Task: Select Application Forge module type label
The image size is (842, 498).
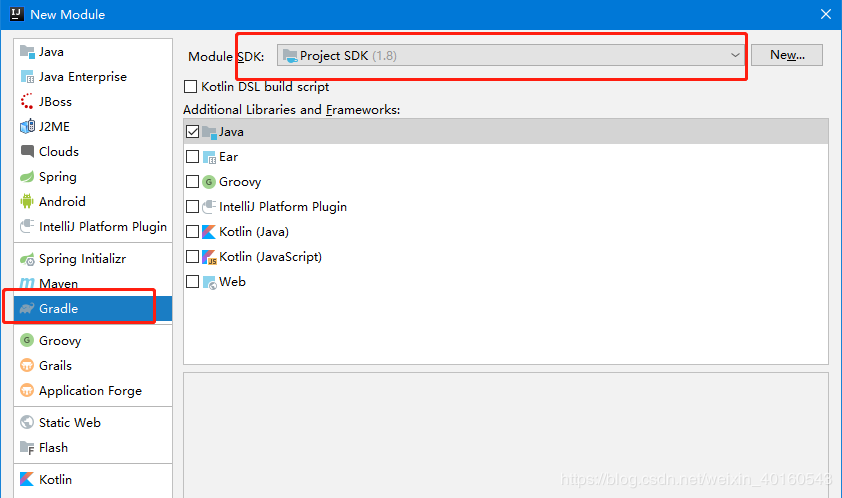Action: [90, 391]
